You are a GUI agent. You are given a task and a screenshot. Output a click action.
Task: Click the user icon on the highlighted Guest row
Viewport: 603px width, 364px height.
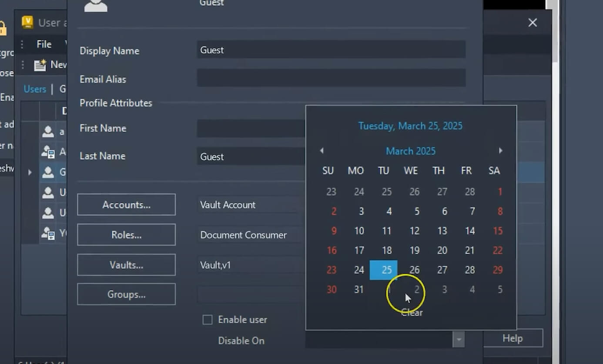pyautogui.click(x=48, y=172)
